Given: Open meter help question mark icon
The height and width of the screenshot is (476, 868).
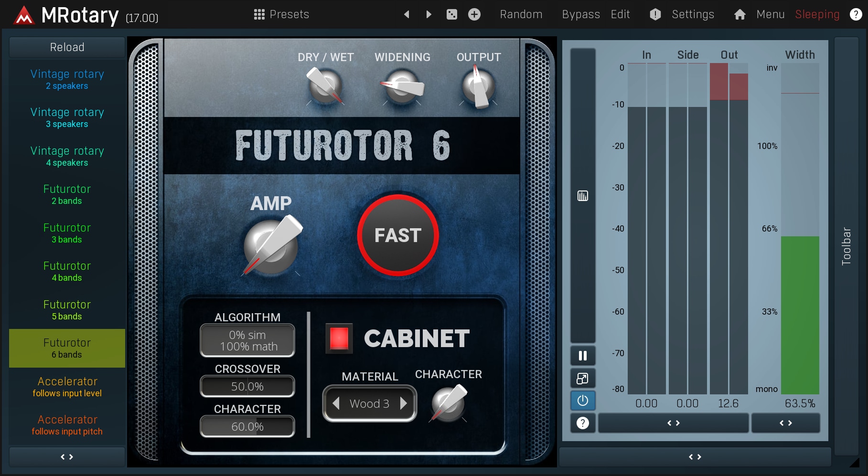Looking at the screenshot, I should [x=582, y=423].
